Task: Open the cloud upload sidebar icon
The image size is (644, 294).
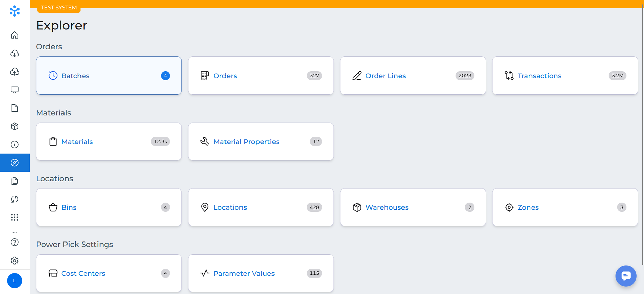Action: (15, 72)
